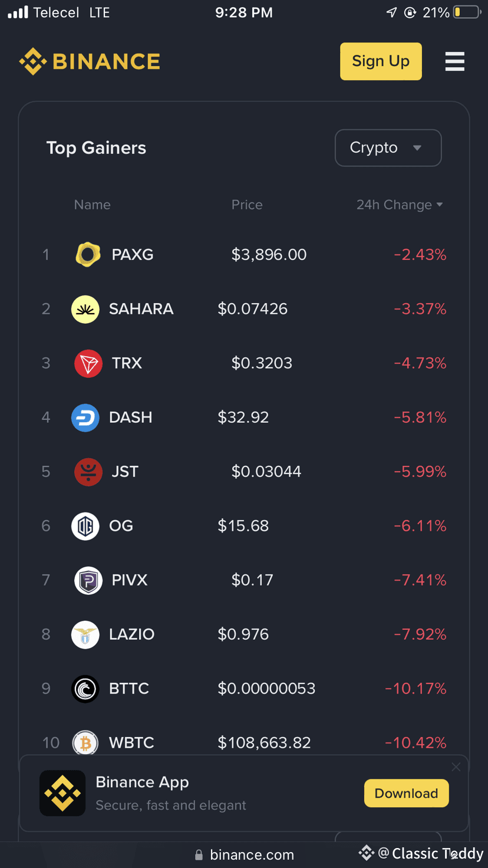Select the JST coin icon
The height and width of the screenshot is (868, 488).
[88, 472]
